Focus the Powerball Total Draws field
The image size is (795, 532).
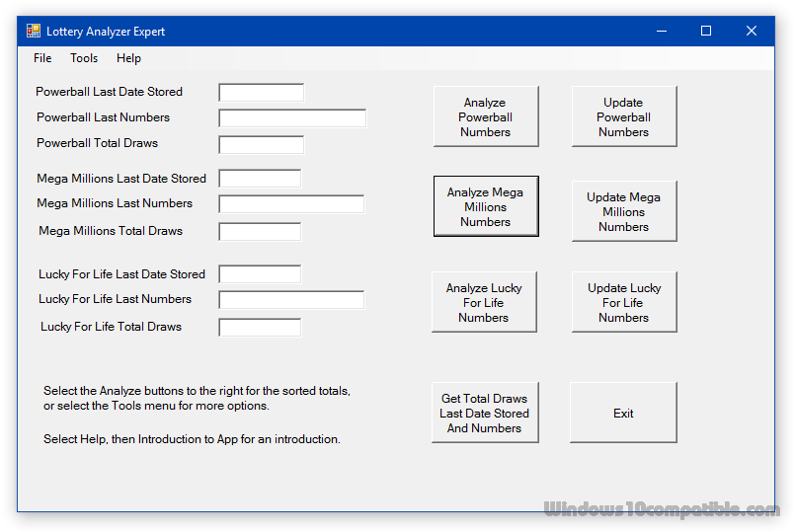pos(261,144)
